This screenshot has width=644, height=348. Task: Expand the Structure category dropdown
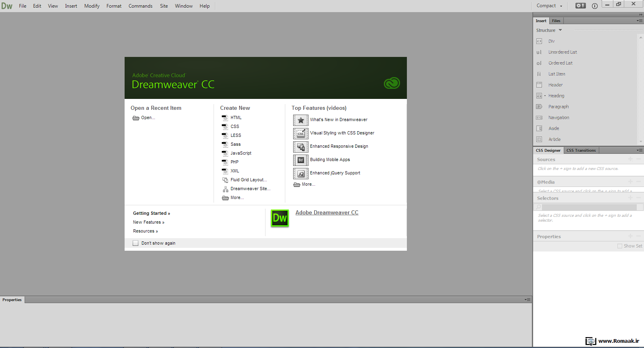click(549, 30)
